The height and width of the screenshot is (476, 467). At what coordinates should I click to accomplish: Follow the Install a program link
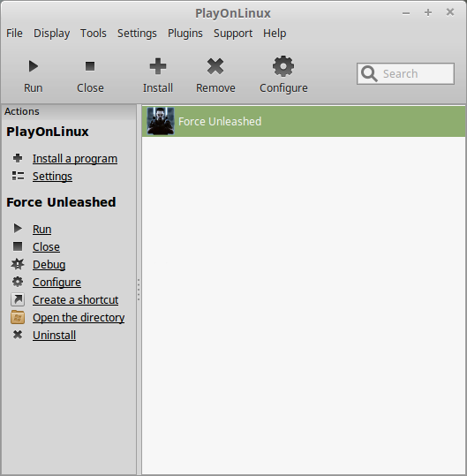point(75,158)
